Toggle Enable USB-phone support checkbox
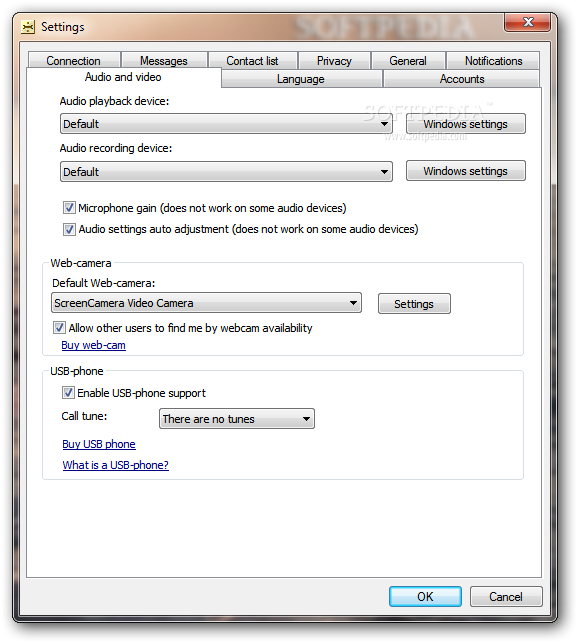Screen dimensions: 578x643 coord(68,393)
